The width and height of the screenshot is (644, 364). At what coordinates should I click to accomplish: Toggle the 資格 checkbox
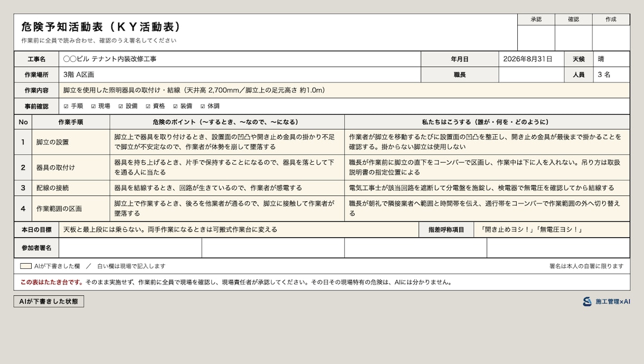[x=148, y=106]
